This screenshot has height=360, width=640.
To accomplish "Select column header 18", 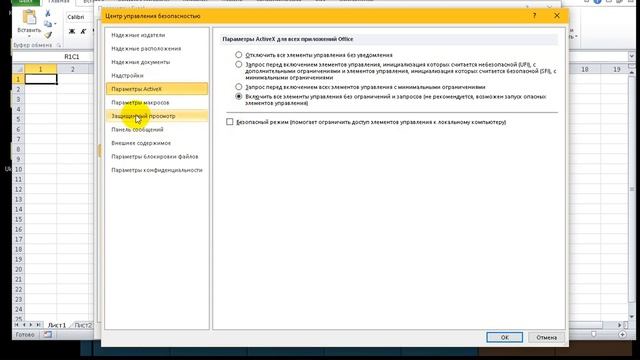I will point(584,69).
